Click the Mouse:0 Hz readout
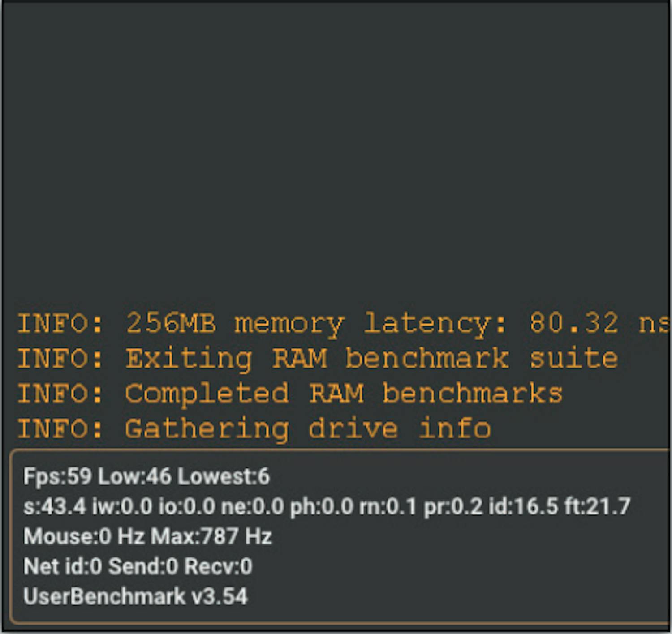672x634 pixels. [83, 536]
